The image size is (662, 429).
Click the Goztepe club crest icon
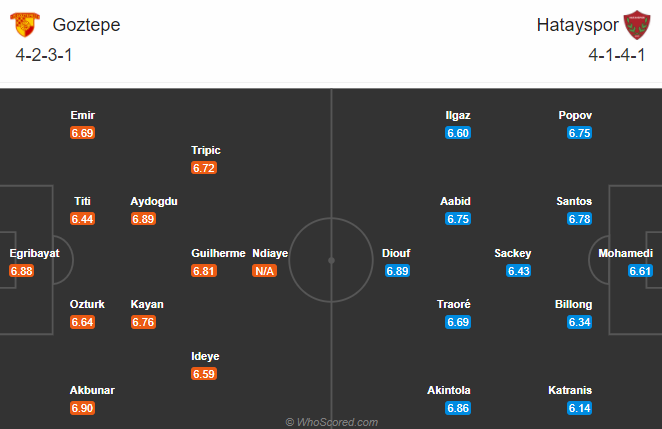[x=25, y=24]
